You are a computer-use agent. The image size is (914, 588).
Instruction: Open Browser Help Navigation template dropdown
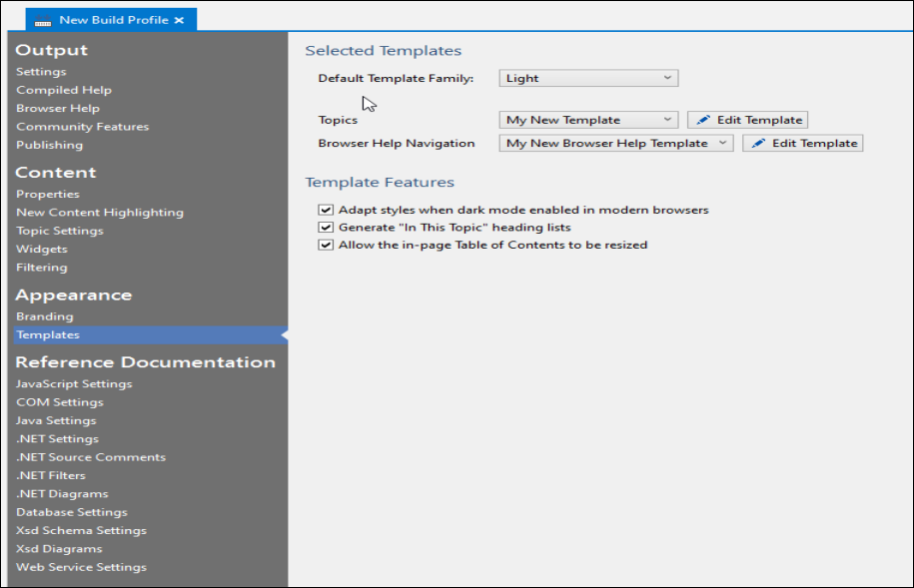pyautogui.click(x=615, y=144)
